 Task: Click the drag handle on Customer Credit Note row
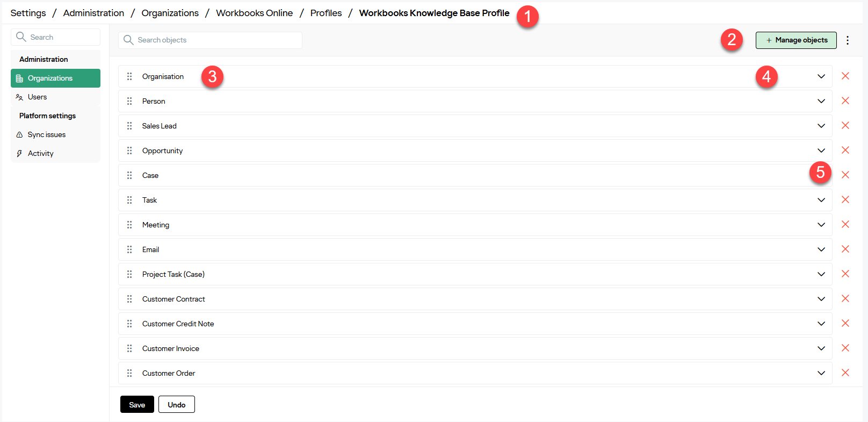click(x=129, y=324)
